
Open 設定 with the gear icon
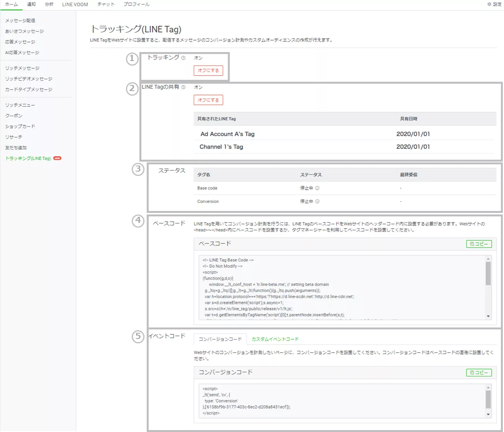[494, 4]
